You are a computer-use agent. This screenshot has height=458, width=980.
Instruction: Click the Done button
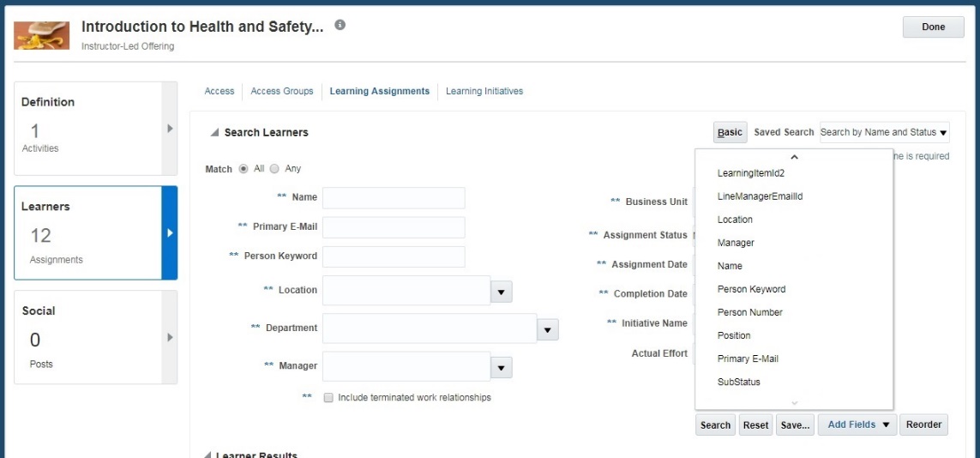point(933,27)
